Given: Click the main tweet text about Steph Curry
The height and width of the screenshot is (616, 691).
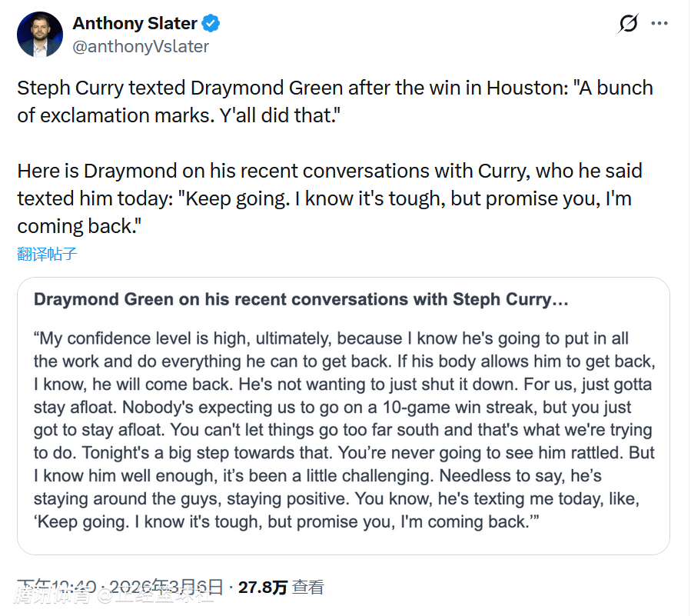Looking at the screenshot, I should [x=334, y=102].
